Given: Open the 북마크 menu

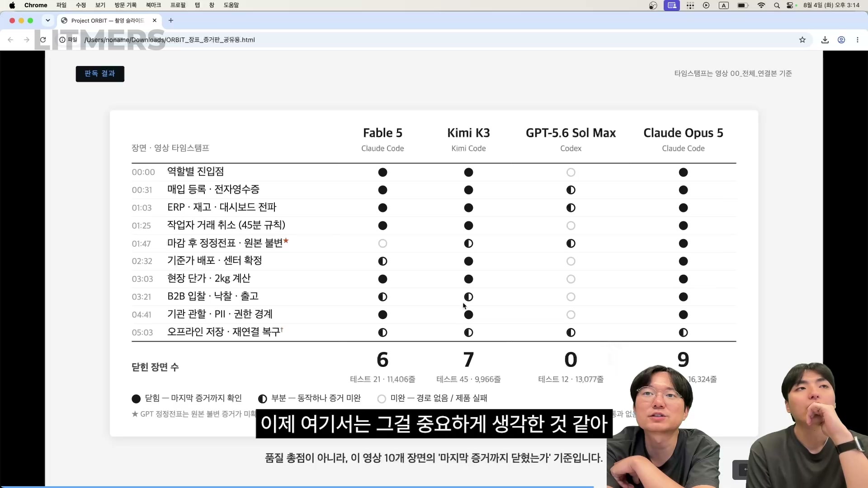Looking at the screenshot, I should coord(153,5).
